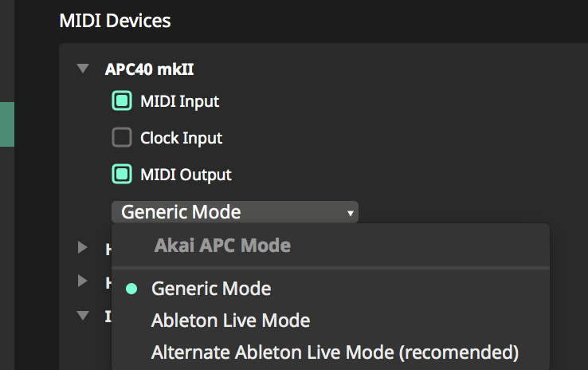The width and height of the screenshot is (588, 370).
Task: Click the small arrow on mode dropdown
Action: 350,213
